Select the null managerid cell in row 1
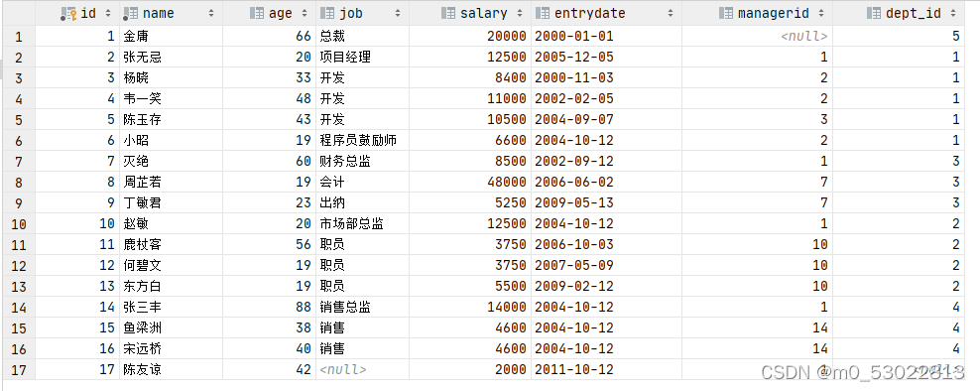Image resolution: width=980 pixels, height=391 pixels. coord(757,37)
